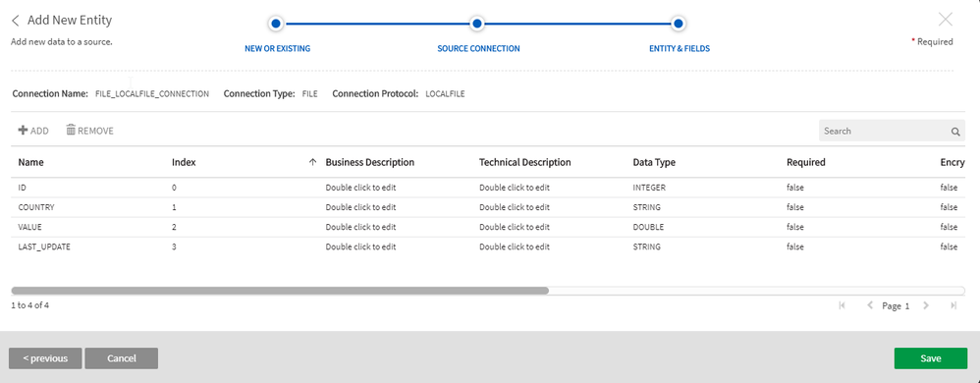Click the INTEGER data type cell

coord(649,188)
